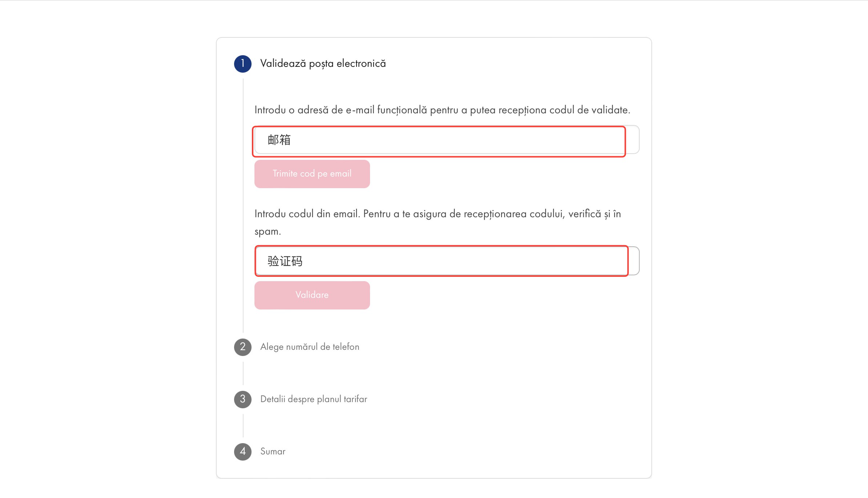
Task: Click right edge of code input box
Action: pyautogui.click(x=634, y=261)
